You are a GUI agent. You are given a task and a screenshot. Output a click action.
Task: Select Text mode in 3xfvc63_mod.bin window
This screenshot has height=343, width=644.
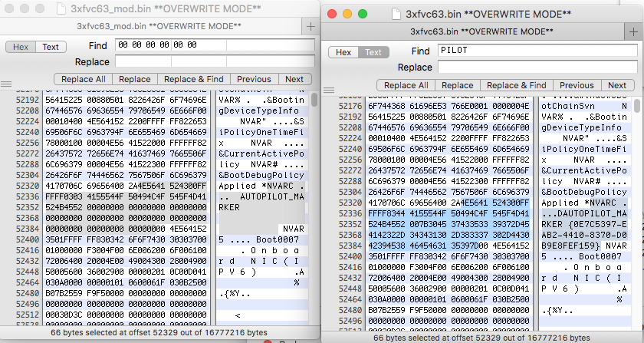(51, 47)
